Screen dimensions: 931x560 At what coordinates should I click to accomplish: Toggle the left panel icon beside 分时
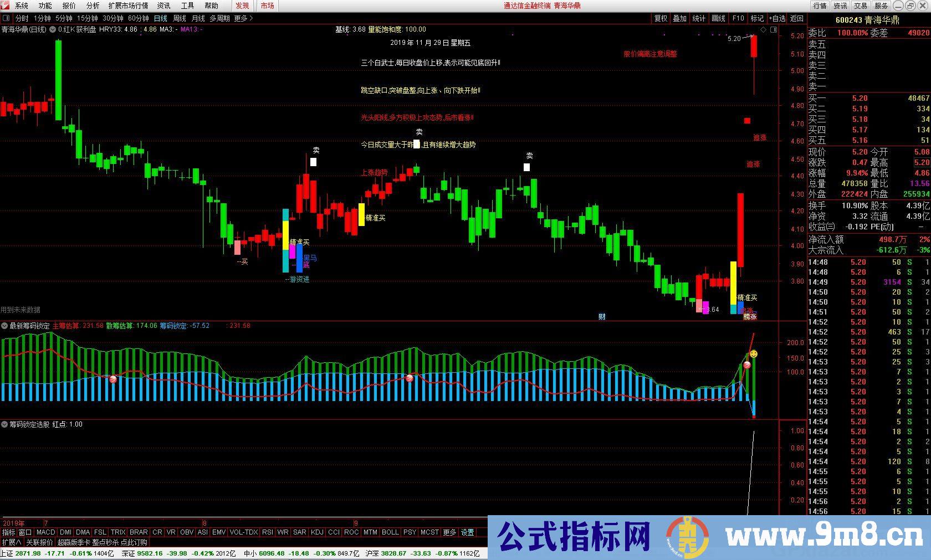coord(6,18)
